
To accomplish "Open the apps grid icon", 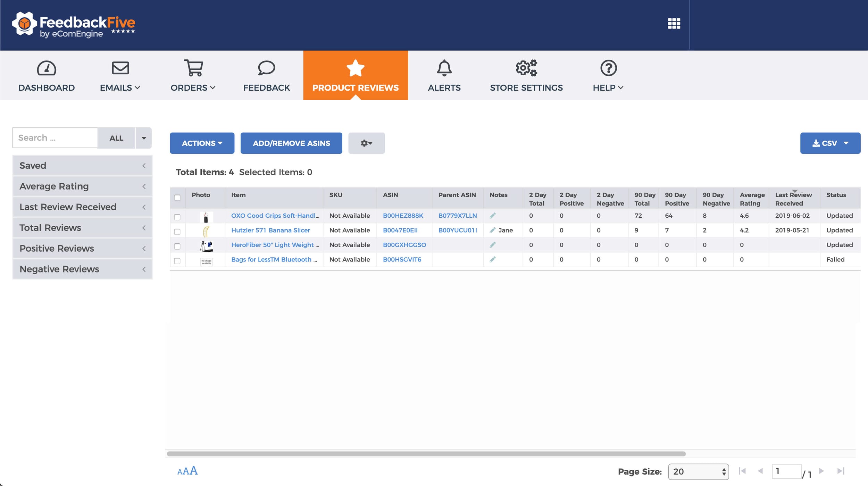I will pos(674,24).
